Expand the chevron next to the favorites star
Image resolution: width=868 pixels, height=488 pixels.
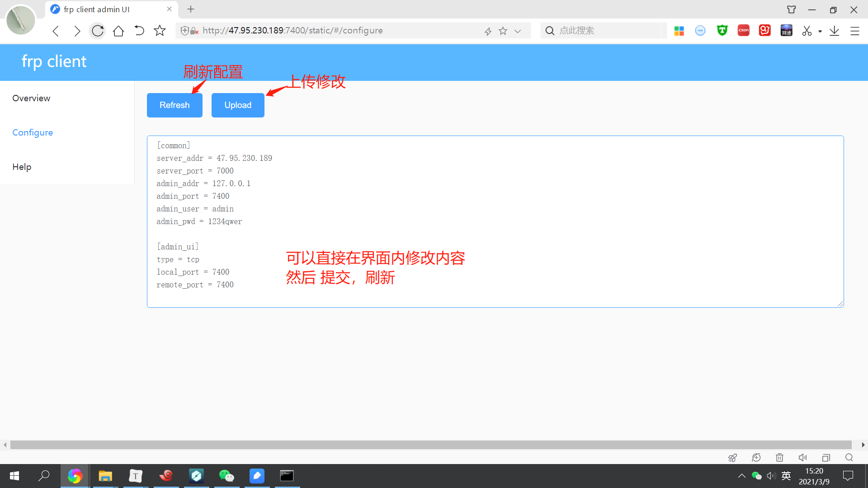coord(518,31)
